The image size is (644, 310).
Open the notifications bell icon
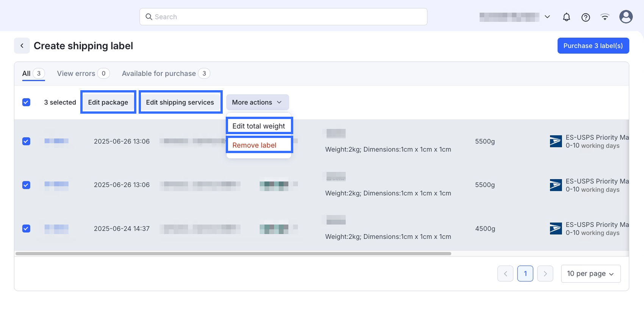pos(566,17)
